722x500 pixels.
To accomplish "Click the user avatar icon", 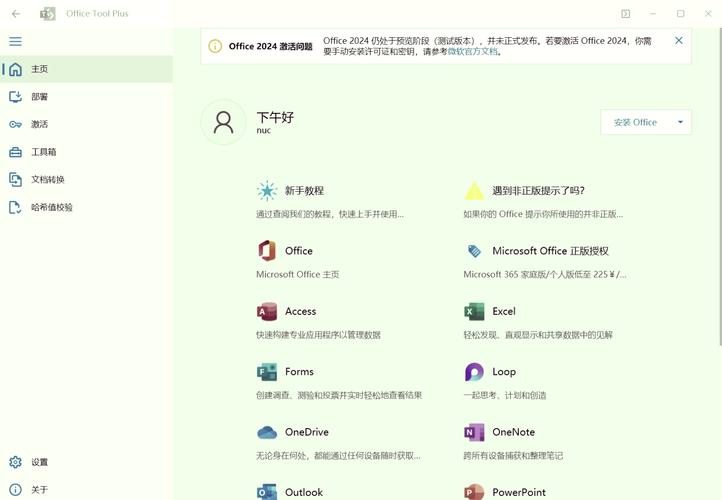I will pyautogui.click(x=223, y=122).
